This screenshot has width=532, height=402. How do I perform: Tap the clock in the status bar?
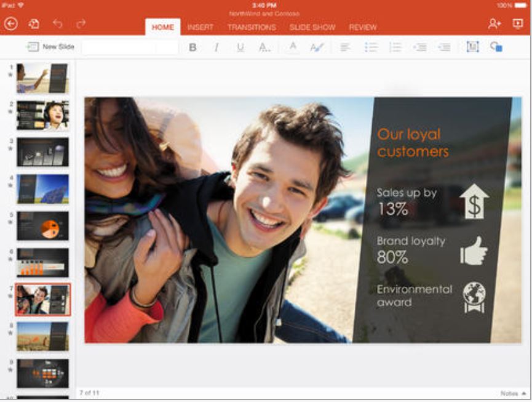(x=264, y=5)
